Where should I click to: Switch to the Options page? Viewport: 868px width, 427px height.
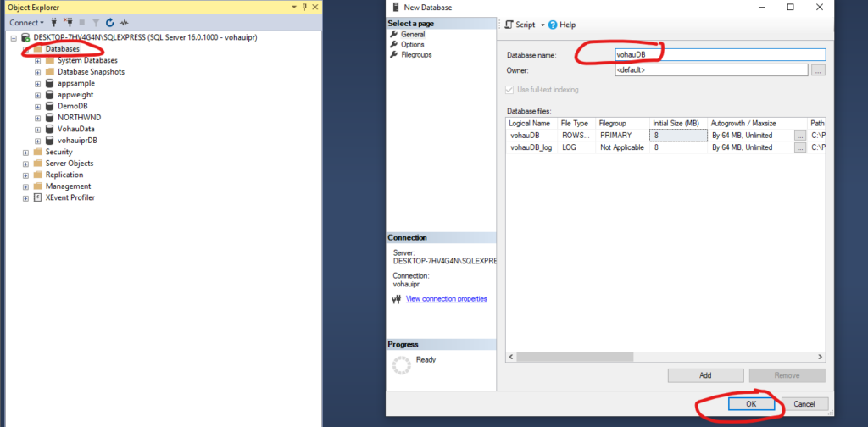click(412, 44)
